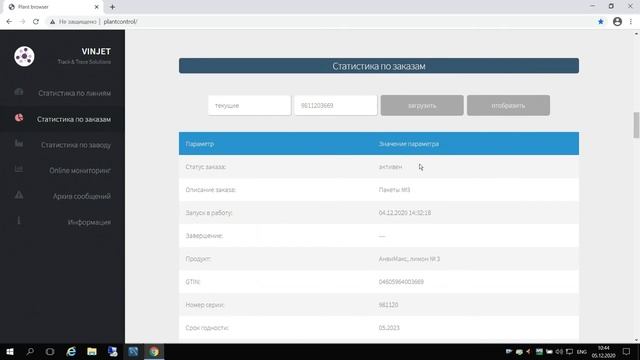The image size is (640, 360).
Task: Click the загрузить button
Action: pyautogui.click(x=422, y=105)
